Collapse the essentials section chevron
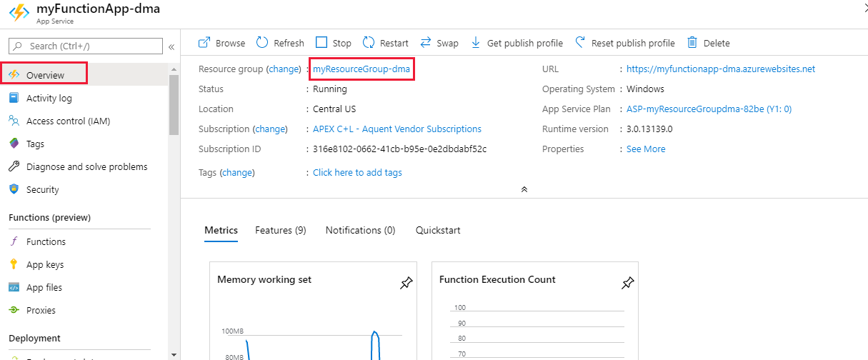This screenshot has height=360, width=868. click(x=524, y=189)
